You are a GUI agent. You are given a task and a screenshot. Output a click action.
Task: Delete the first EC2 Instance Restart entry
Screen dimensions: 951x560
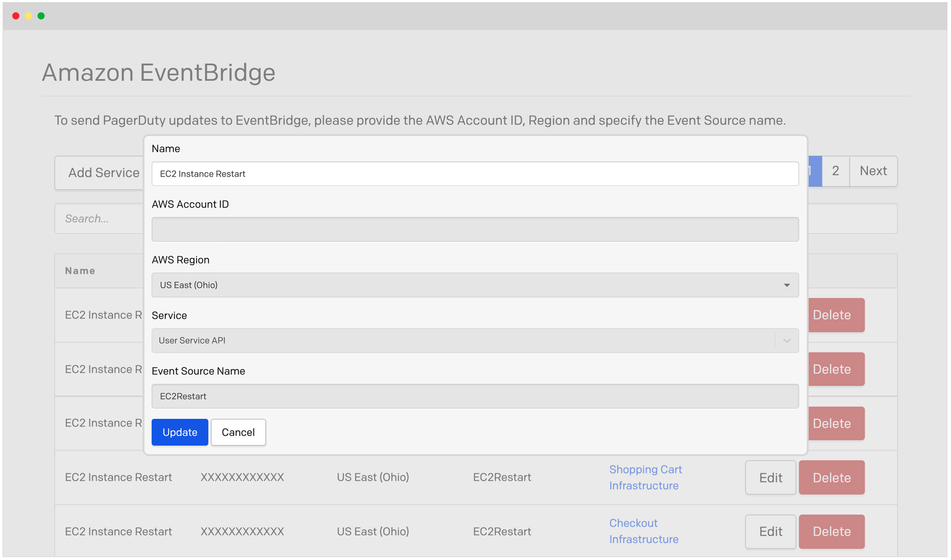[x=831, y=315]
